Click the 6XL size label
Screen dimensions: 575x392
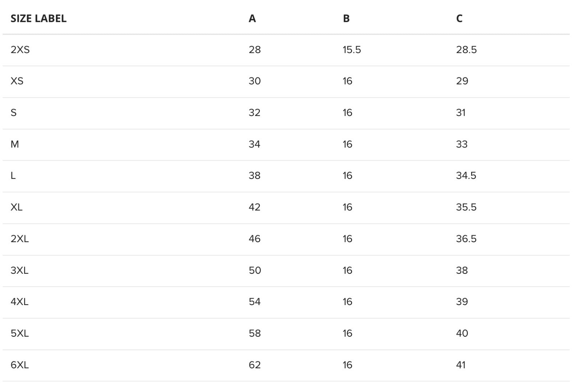click(19, 365)
